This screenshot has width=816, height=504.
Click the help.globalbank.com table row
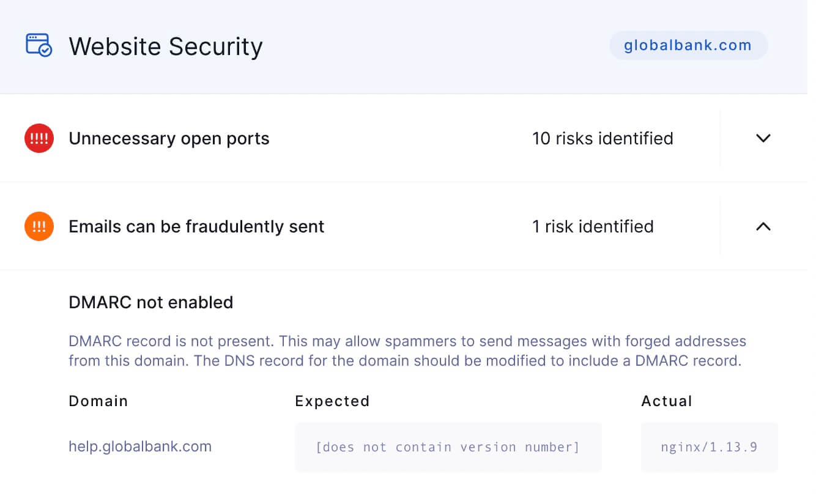pos(423,447)
